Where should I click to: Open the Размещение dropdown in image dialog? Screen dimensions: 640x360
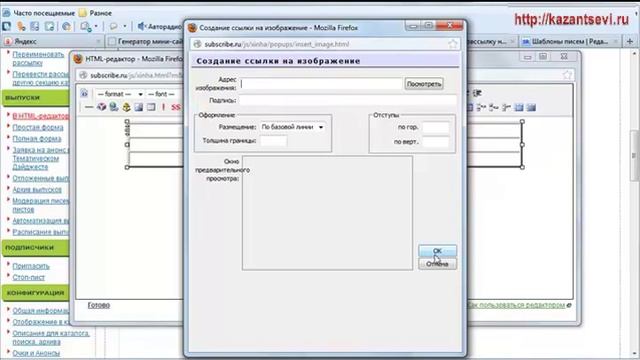[293, 127]
